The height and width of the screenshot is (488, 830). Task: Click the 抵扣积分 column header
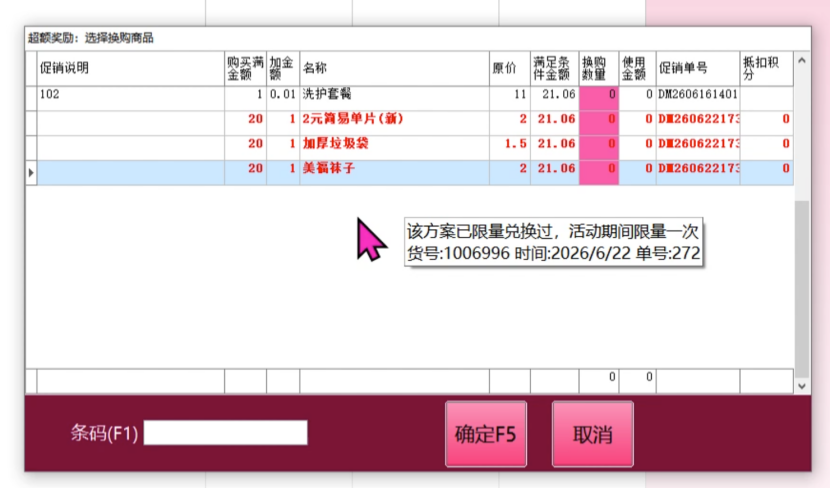pyautogui.click(x=766, y=68)
